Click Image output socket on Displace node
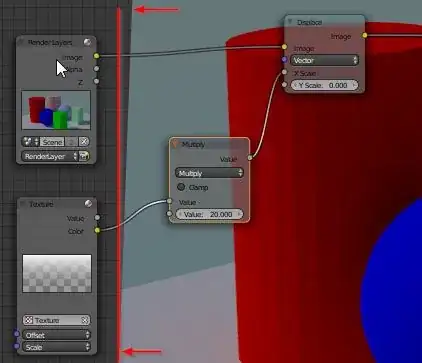The image size is (422, 363). pos(365,35)
